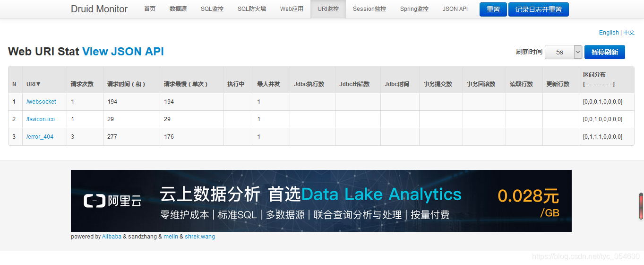The image size is (644, 265).
Task: Open the Web应用 tab
Action: (292, 9)
